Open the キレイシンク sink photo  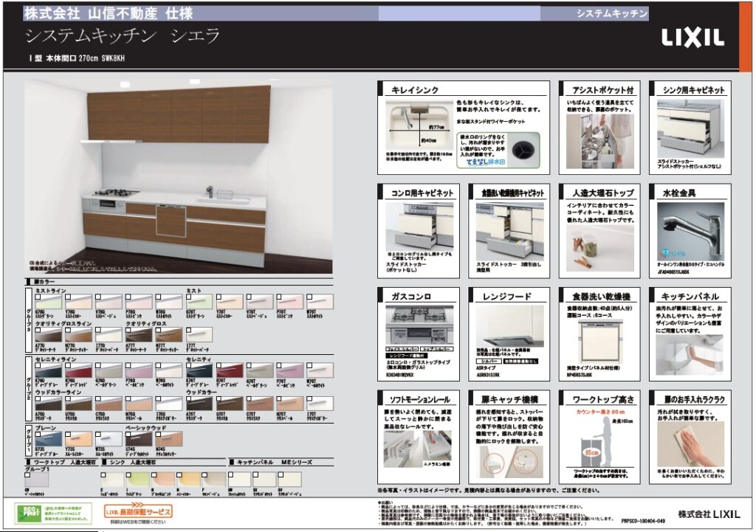[419, 125]
